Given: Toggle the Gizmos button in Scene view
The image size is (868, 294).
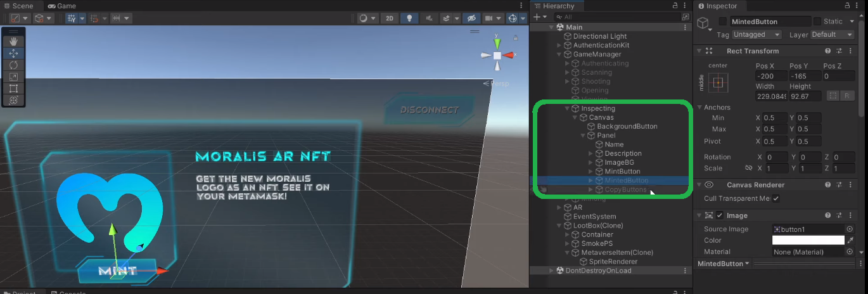Looking at the screenshot, I should pos(513,18).
